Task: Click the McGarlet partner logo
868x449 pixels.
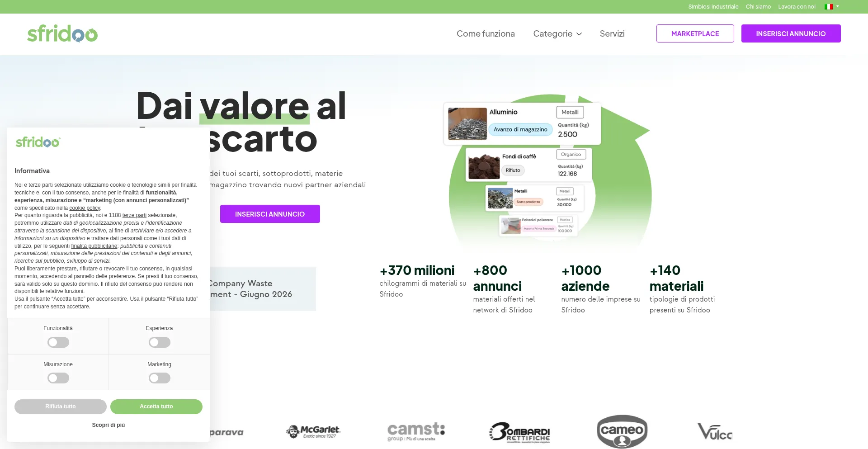Action: tap(313, 431)
